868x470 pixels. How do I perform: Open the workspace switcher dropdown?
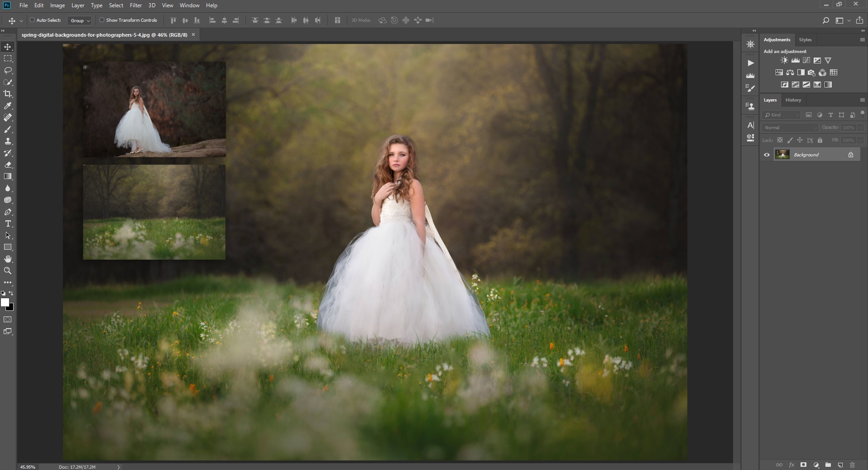click(x=842, y=20)
